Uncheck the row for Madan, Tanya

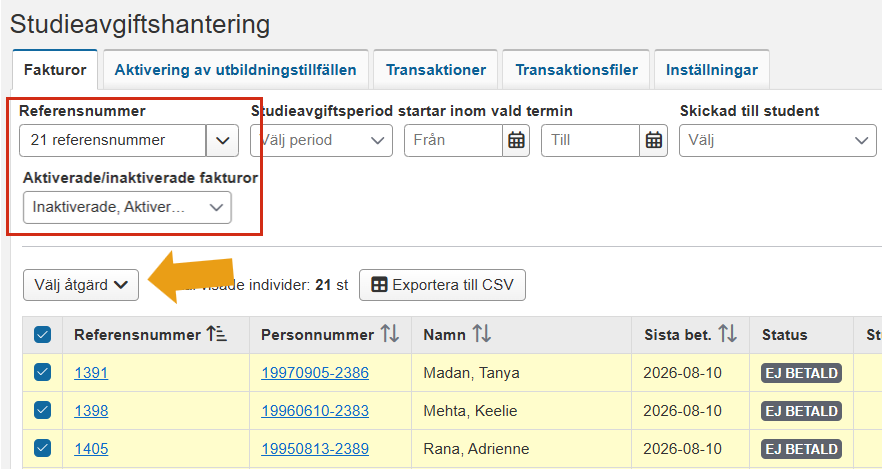[x=43, y=372]
